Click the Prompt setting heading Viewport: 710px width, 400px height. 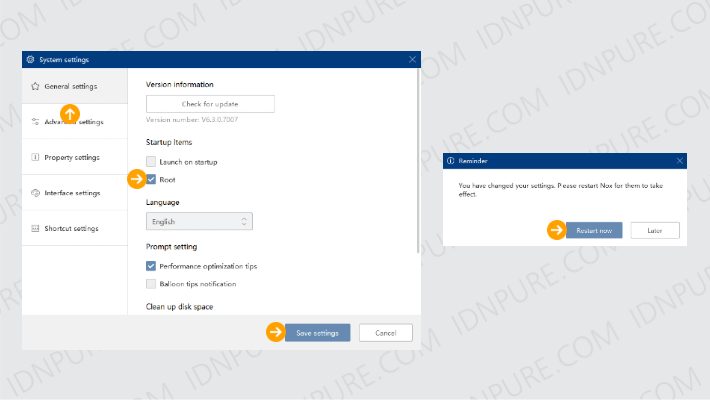[x=171, y=247]
